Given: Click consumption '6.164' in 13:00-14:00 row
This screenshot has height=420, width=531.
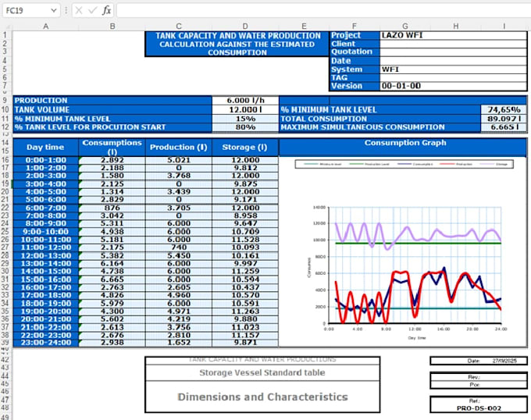Looking at the screenshot, I should click(x=112, y=264).
